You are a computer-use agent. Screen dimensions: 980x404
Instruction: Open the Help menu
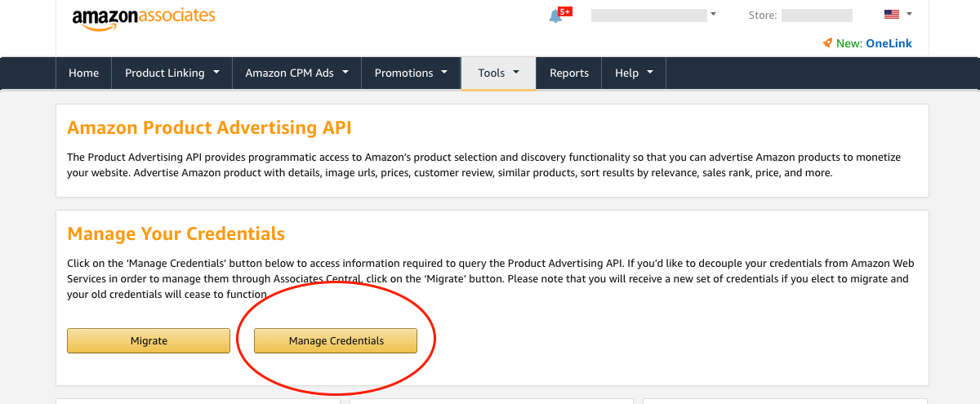[634, 73]
